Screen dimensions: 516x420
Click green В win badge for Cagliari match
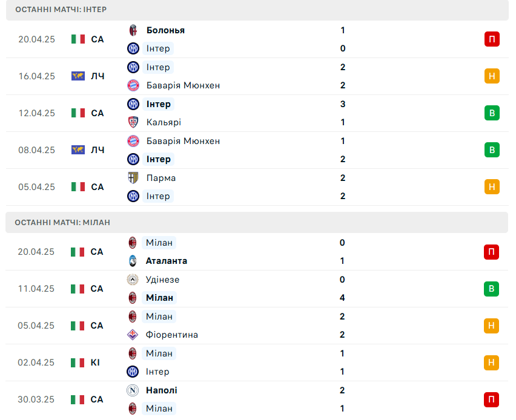(492, 113)
